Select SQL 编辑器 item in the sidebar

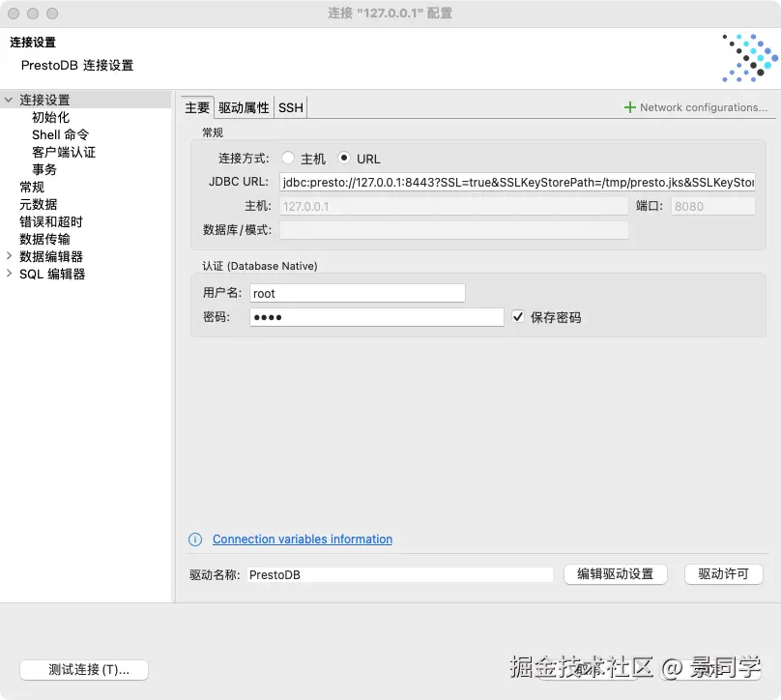tap(52, 274)
